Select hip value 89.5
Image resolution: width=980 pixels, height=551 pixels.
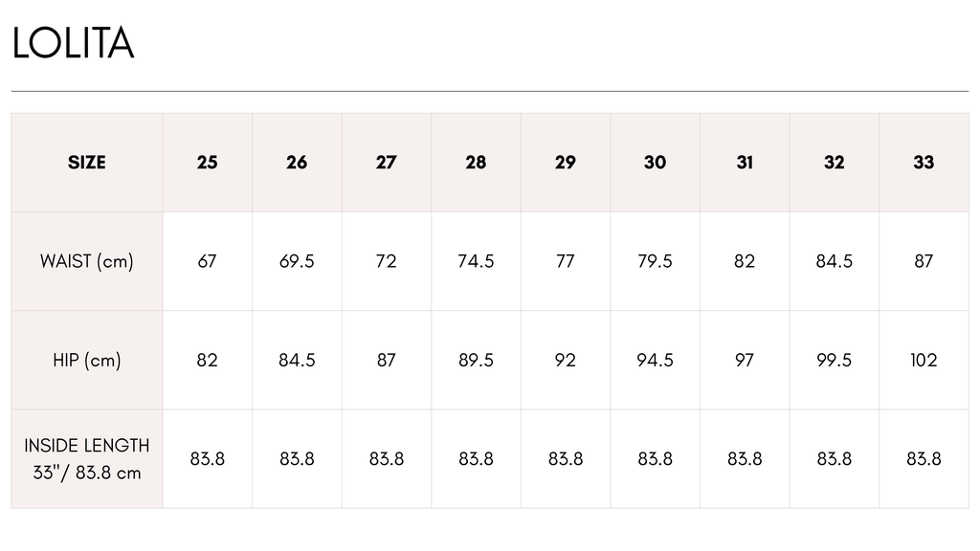point(476,361)
